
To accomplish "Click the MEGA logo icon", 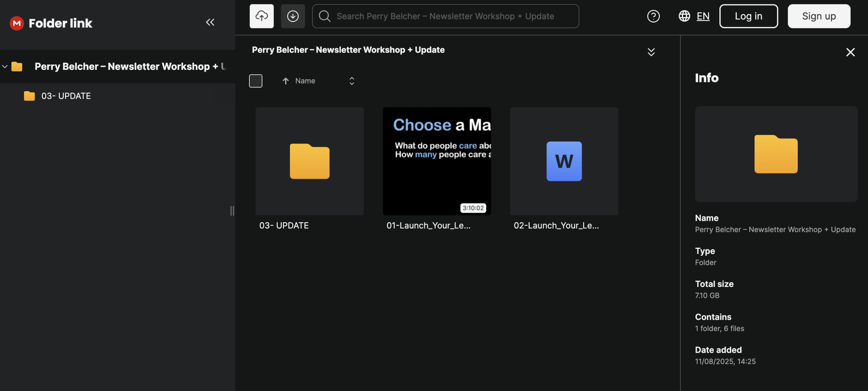I will pyautogui.click(x=17, y=23).
